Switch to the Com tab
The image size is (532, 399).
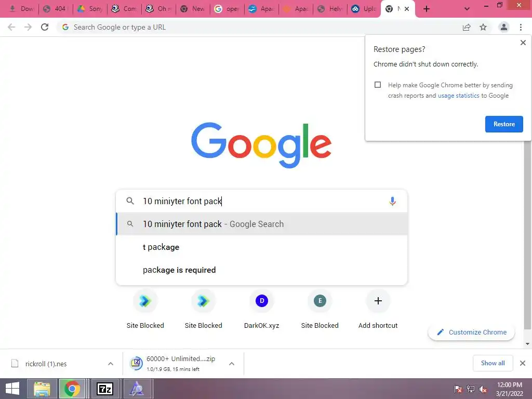[x=124, y=9]
